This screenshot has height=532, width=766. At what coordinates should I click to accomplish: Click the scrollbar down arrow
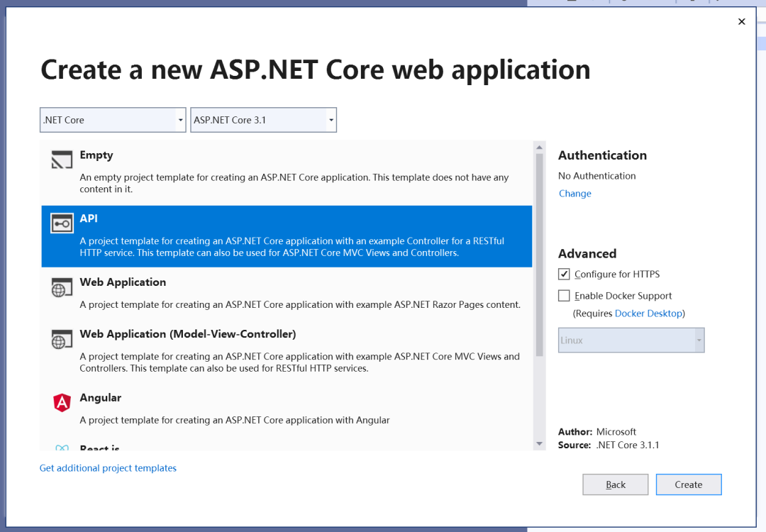click(539, 443)
